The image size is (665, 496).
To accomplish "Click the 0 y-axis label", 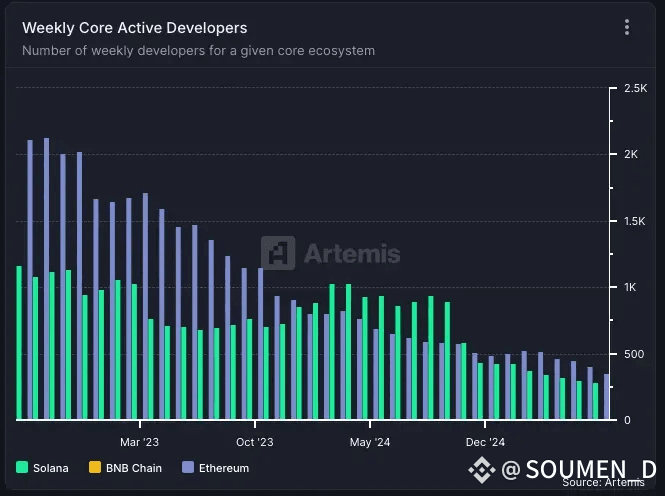I will 627,420.
